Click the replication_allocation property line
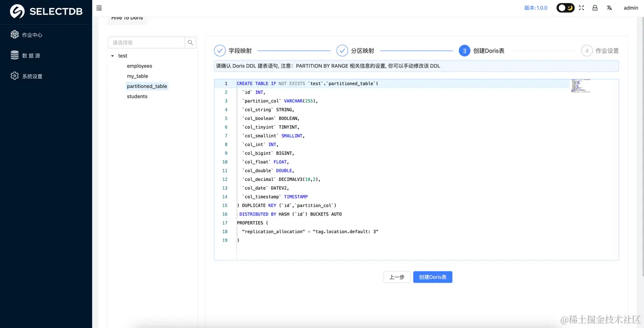This screenshot has height=328, width=644. coord(310,232)
